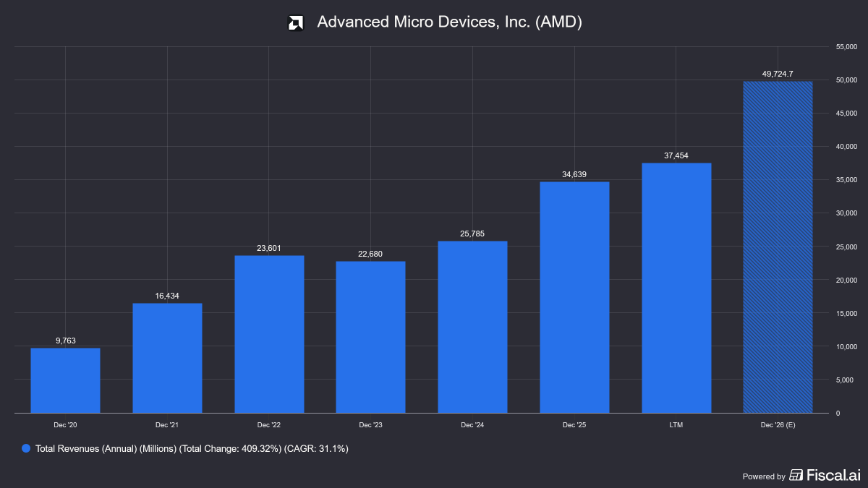The image size is (868, 488).
Task: Click the 37,454 data label
Action: pos(676,155)
